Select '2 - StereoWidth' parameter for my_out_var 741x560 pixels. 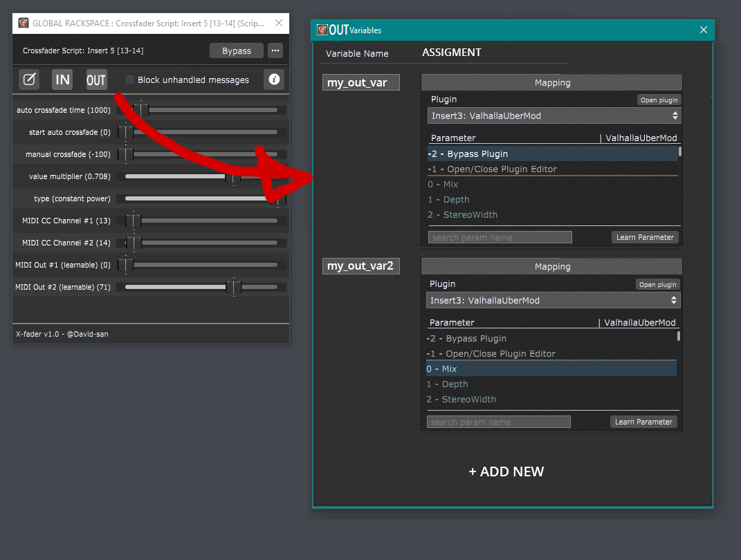pos(552,214)
